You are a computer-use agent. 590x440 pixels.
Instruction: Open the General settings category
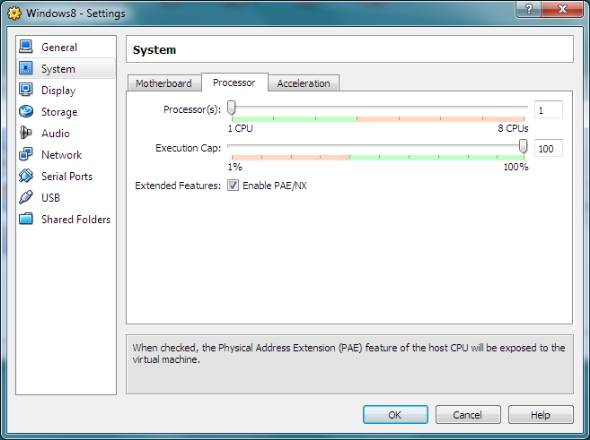(59, 47)
